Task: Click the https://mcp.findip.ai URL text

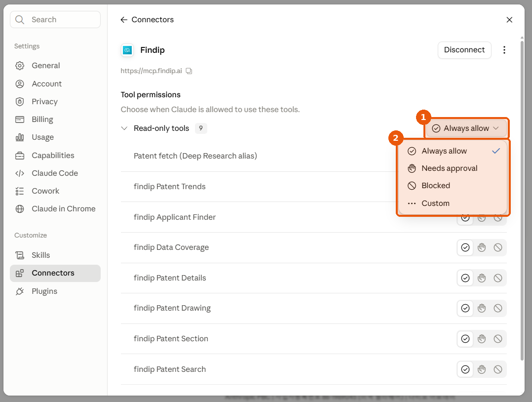Action: [x=152, y=71]
